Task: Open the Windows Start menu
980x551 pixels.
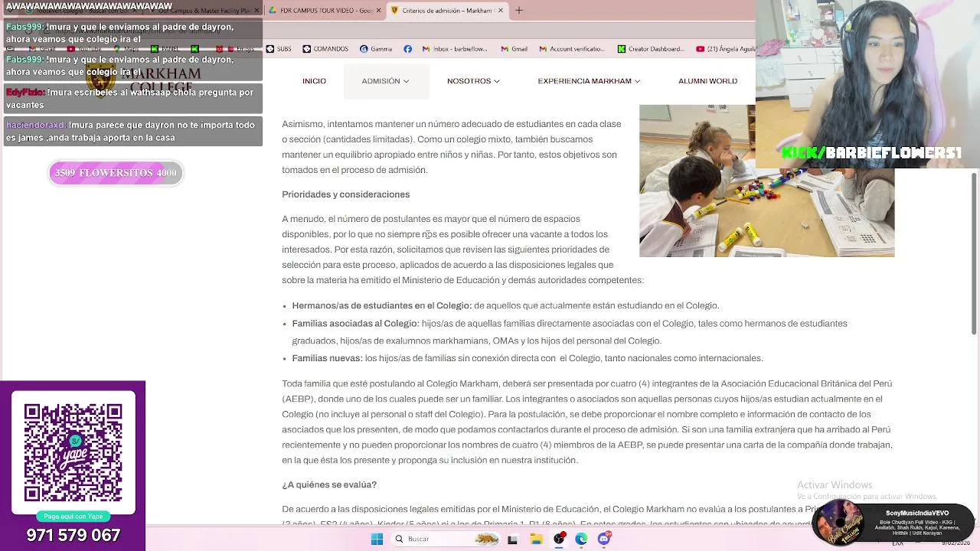Action: [x=377, y=539]
